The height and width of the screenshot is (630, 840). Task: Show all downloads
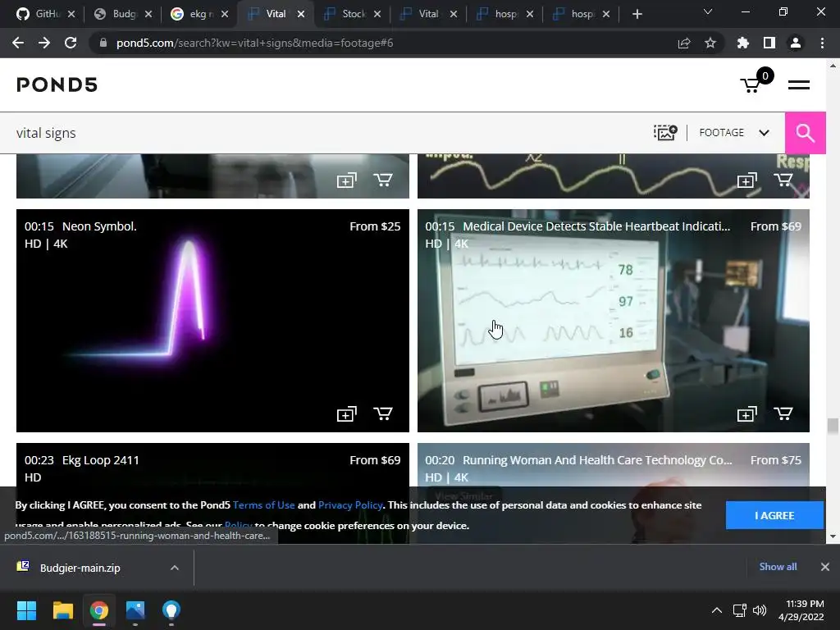[778, 567]
